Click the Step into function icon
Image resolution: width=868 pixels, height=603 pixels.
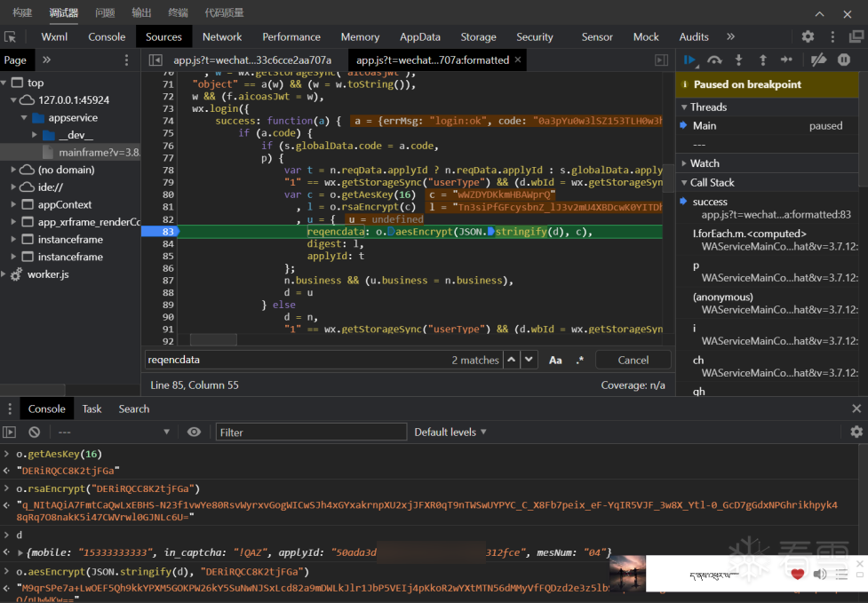point(738,60)
